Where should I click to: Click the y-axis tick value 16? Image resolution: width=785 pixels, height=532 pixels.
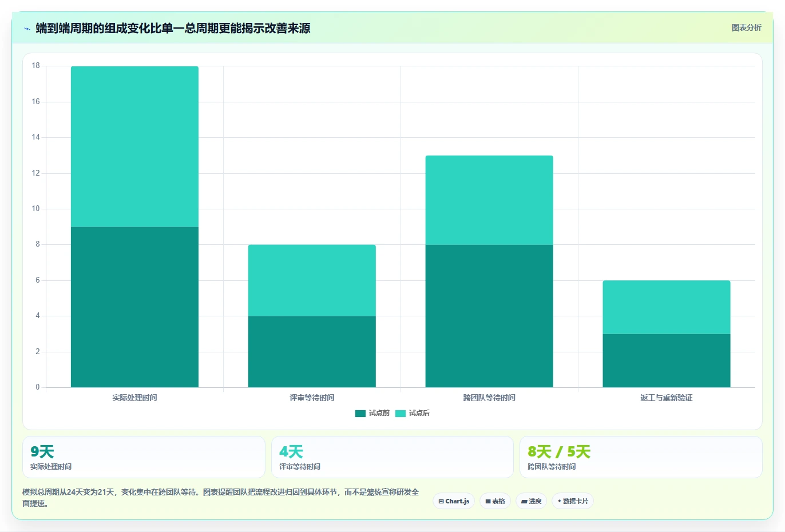36,102
